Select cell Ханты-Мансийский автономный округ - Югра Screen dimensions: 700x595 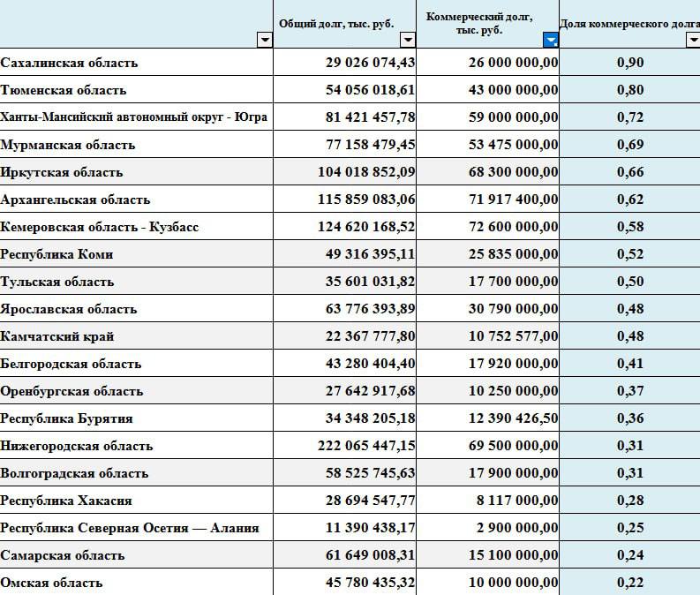point(136,117)
